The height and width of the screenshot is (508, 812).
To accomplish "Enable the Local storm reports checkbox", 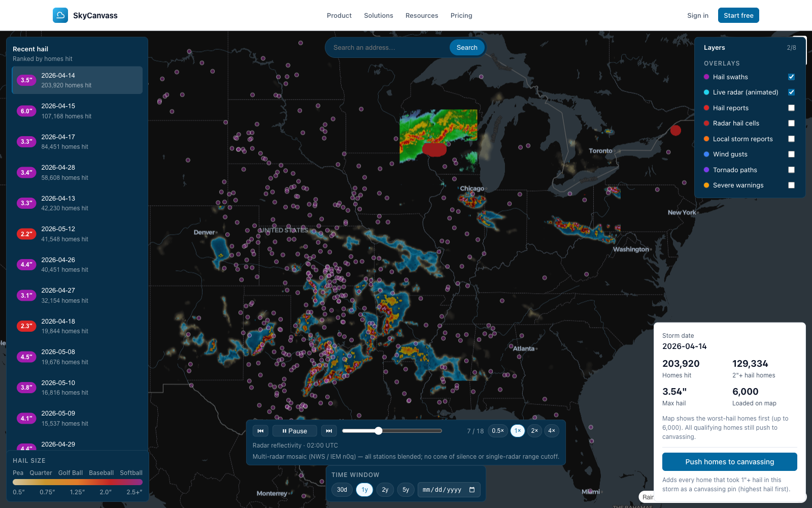I will (791, 139).
